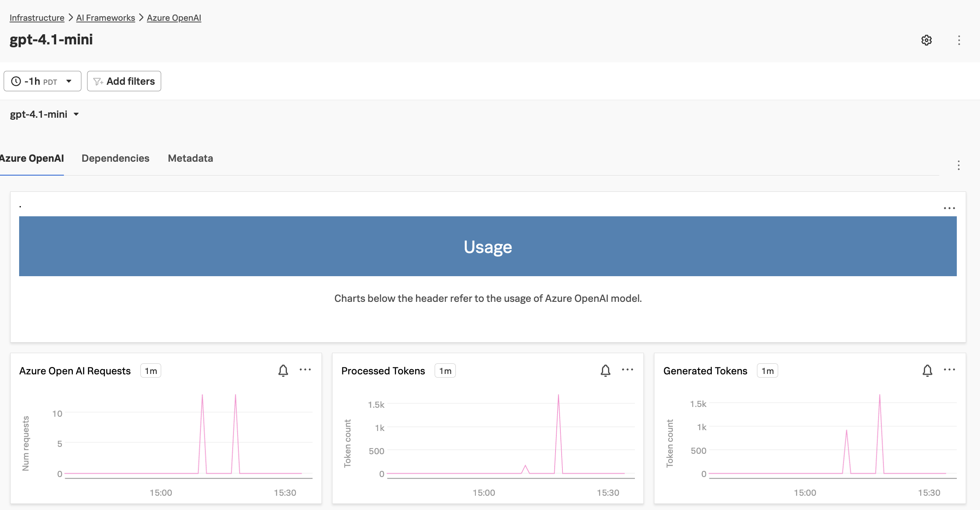Click the Num requests axis label

pyautogui.click(x=26, y=443)
